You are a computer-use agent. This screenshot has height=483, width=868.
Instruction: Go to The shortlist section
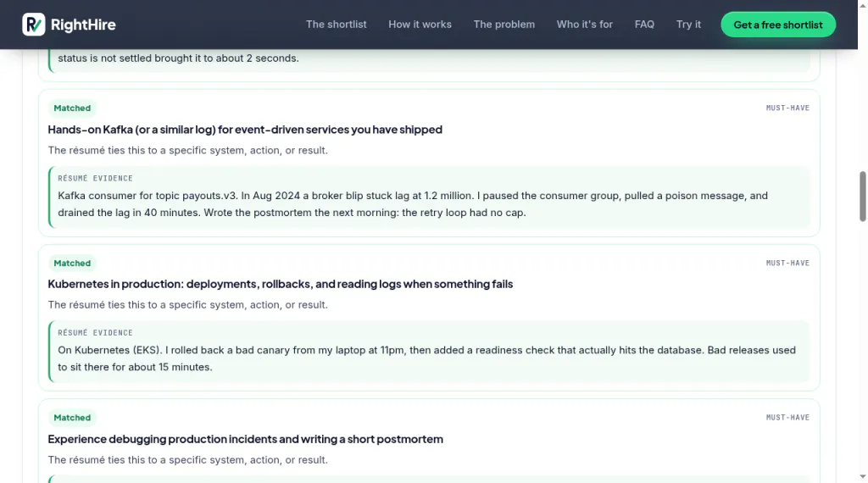click(x=336, y=25)
